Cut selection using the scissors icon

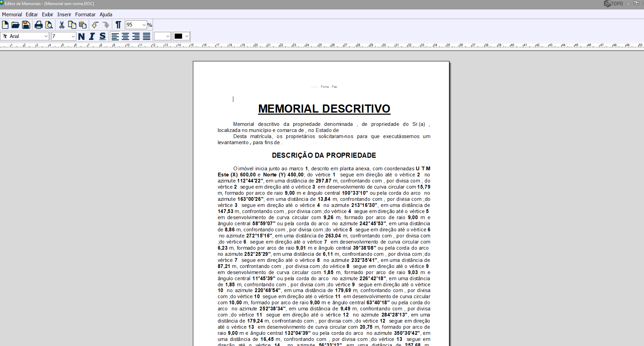pyautogui.click(x=62, y=25)
